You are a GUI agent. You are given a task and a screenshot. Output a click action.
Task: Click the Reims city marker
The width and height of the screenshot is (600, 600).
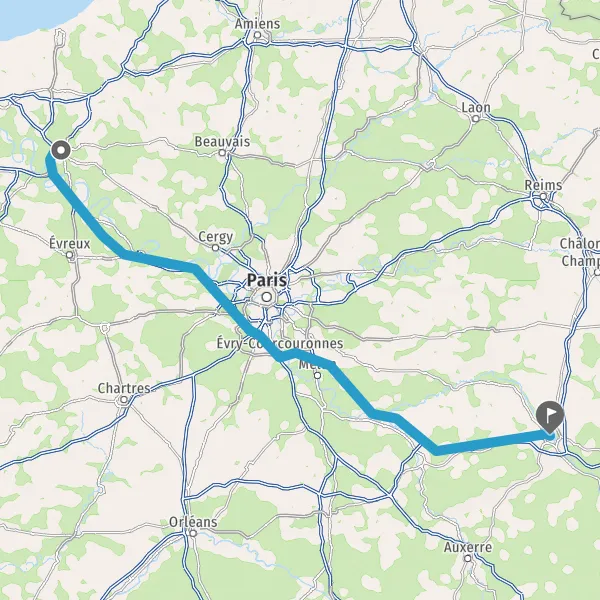click(543, 197)
